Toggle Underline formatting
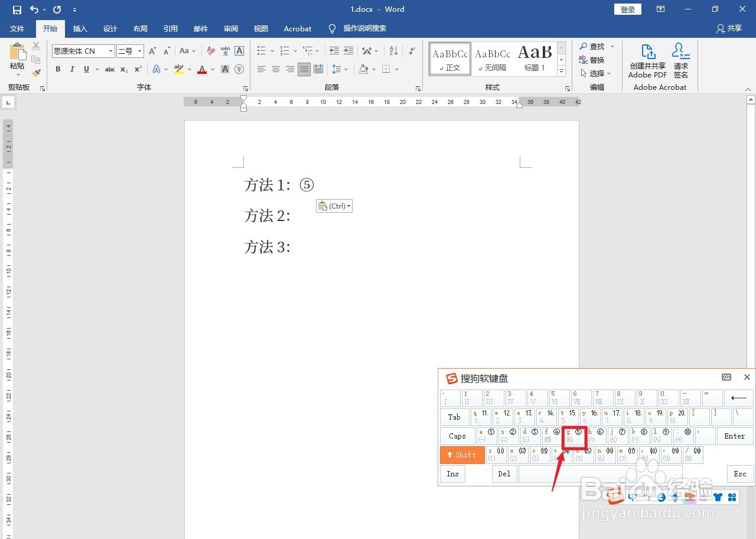 [x=86, y=69]
